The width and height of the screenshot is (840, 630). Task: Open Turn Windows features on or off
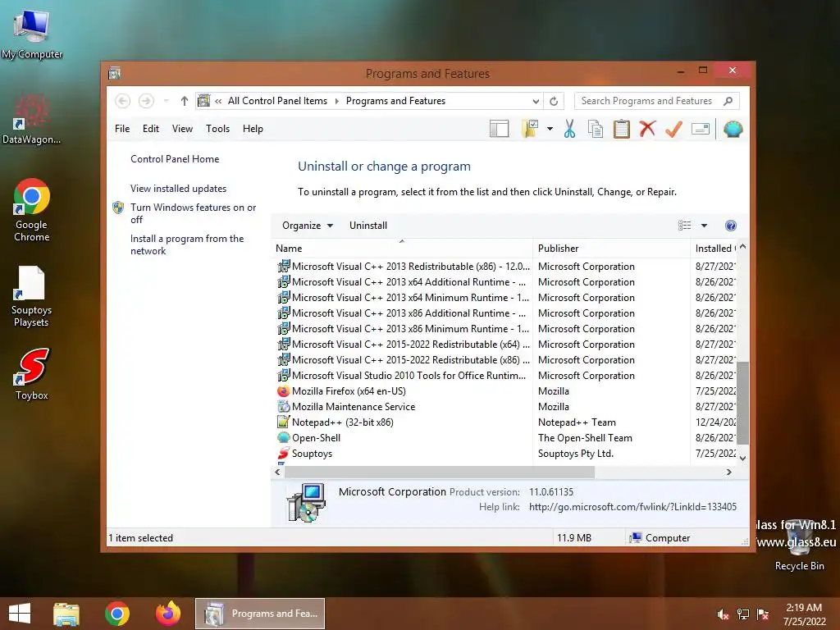tap(193, 213)
